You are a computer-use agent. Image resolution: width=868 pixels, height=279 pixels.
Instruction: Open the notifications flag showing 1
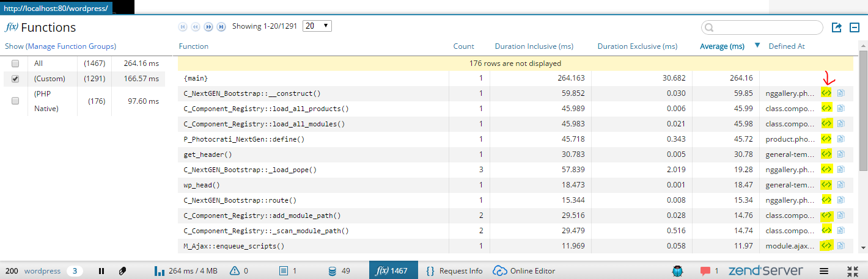point(709,270)
